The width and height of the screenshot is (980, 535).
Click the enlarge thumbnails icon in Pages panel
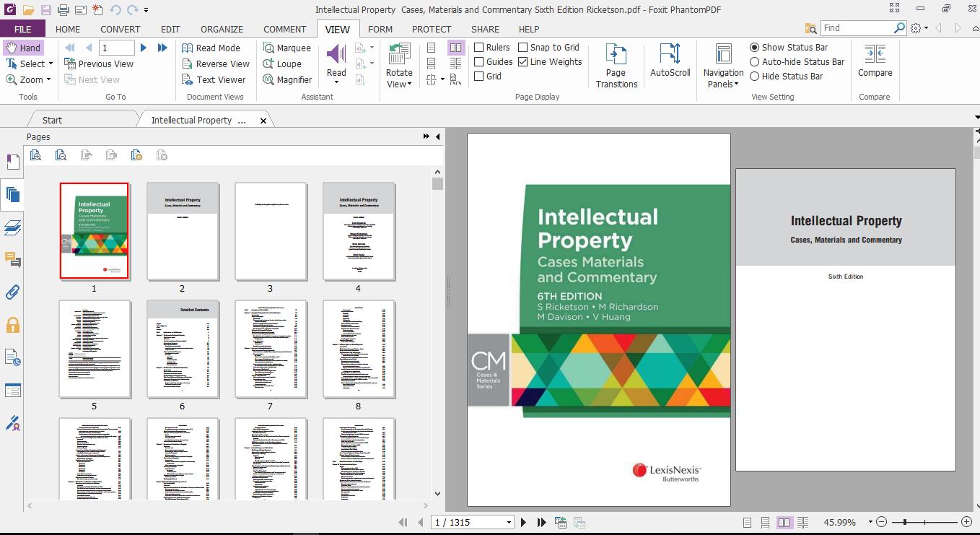[x=35, y=155]
